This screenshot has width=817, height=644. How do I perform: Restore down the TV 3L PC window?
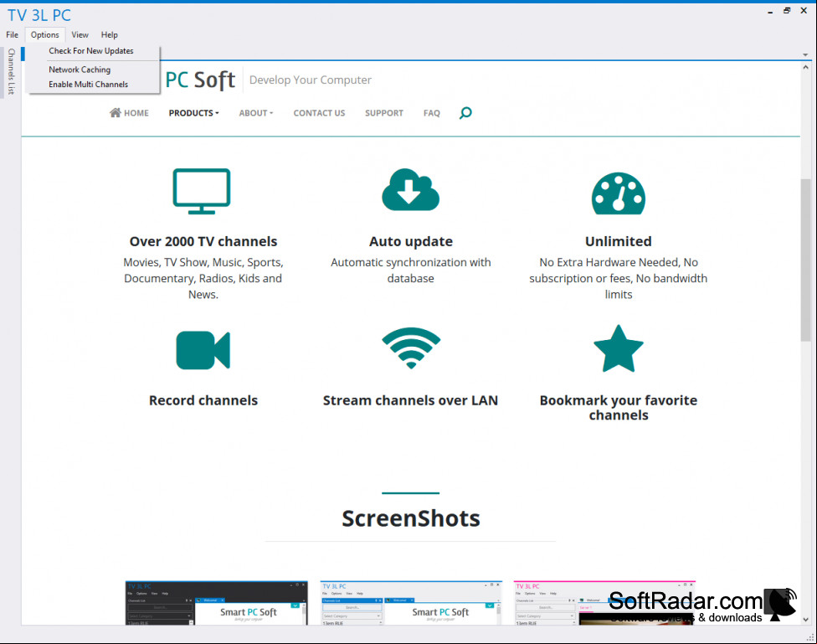point(787,10)
